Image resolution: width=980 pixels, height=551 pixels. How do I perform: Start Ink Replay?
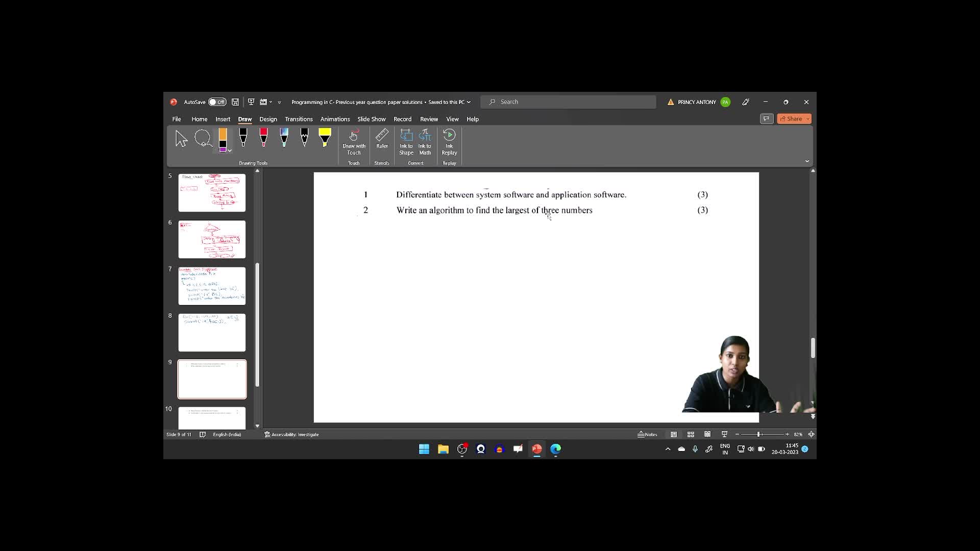coord(449,142)
